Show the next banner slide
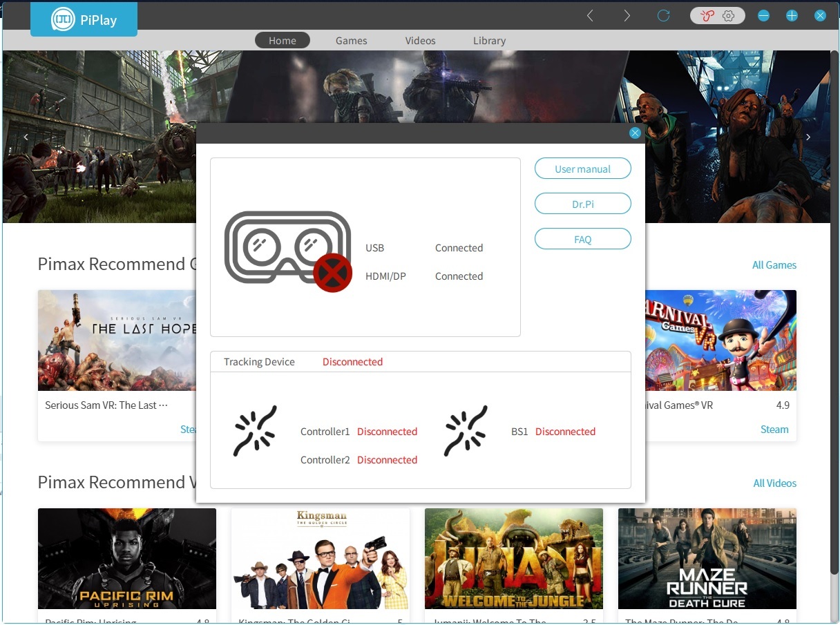The width and height of the screenshot is (840, 625). tap(808, 137)
